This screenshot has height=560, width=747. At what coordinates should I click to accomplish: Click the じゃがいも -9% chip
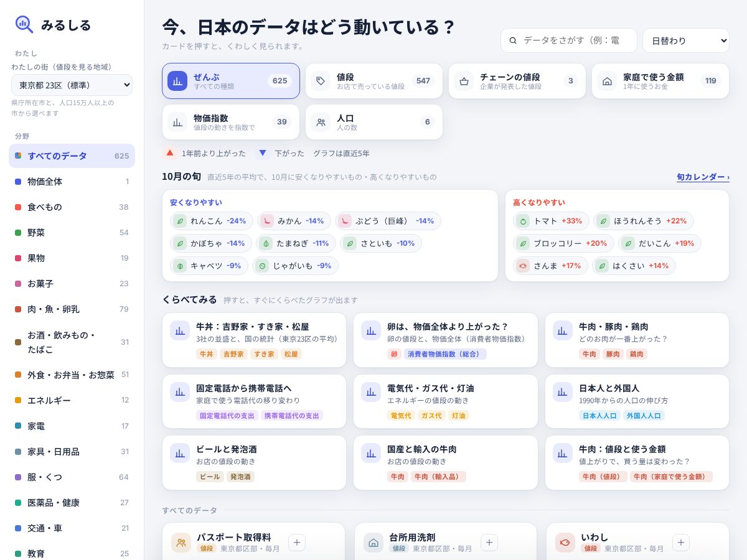coord(295,266)
